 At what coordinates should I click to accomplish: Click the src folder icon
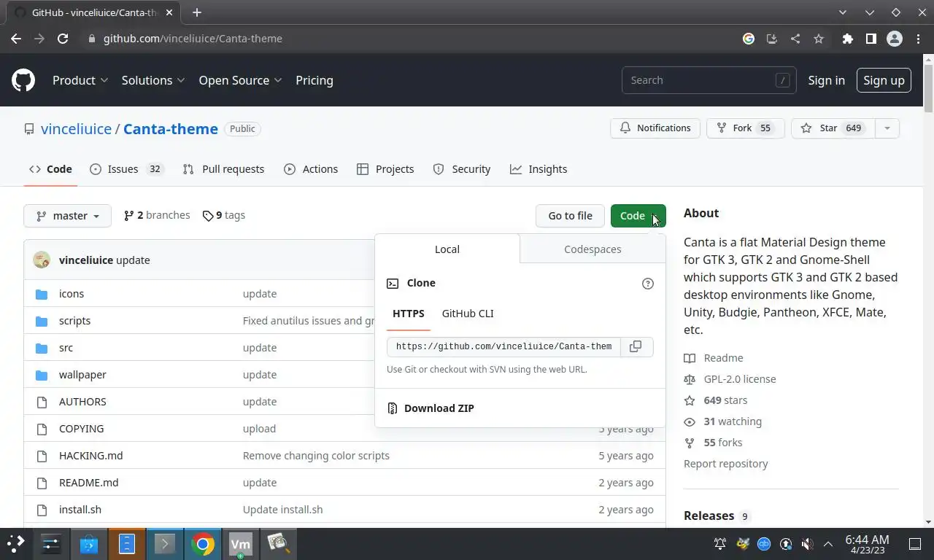point(42,348)
